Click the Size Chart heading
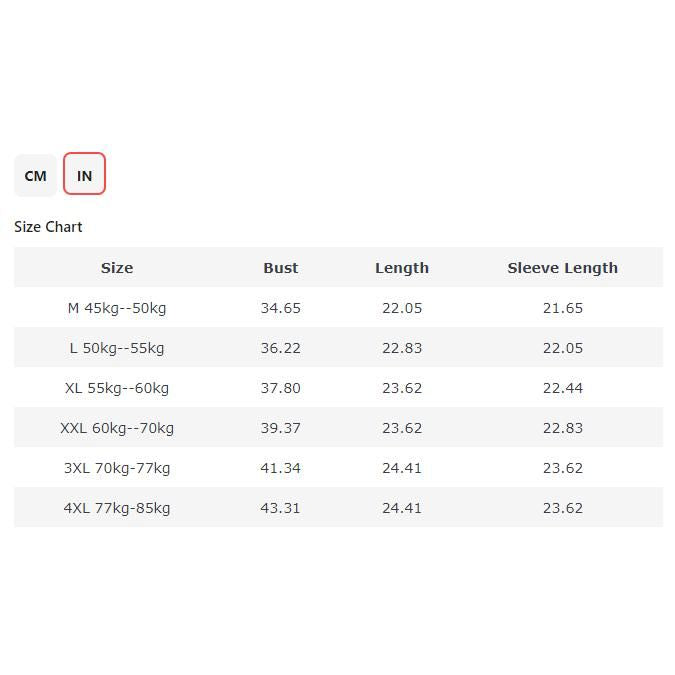This screenshot has width=675, height=675. pos(48,227)
